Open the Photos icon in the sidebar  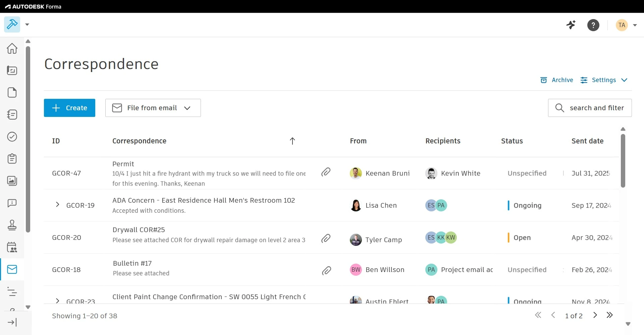point(12,181)
